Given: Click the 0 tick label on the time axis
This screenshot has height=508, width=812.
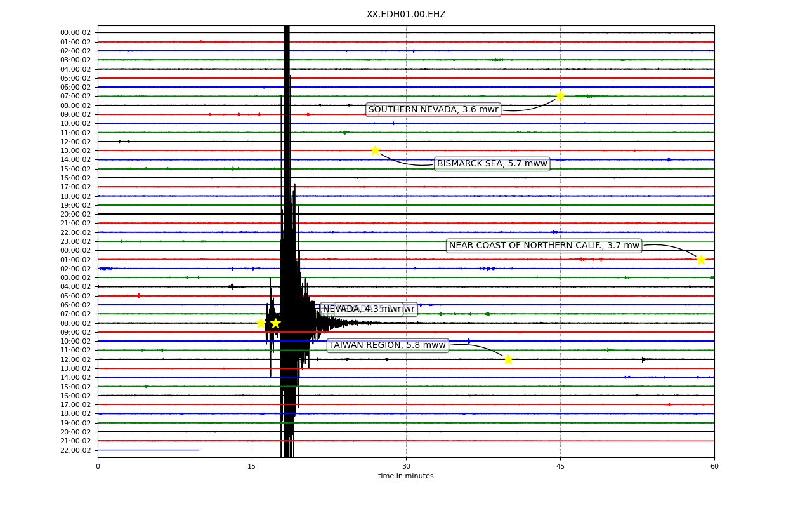Looking at the screenshot, I should coord(98,467).
